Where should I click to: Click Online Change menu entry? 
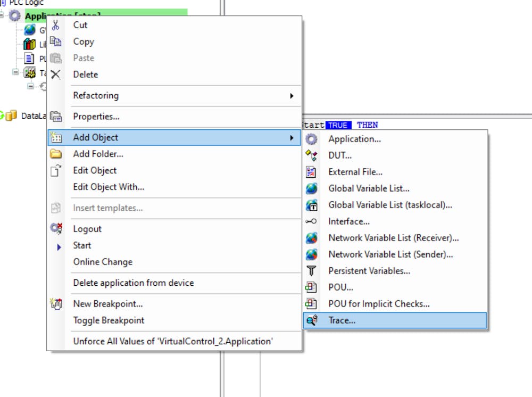pos(103,262)
